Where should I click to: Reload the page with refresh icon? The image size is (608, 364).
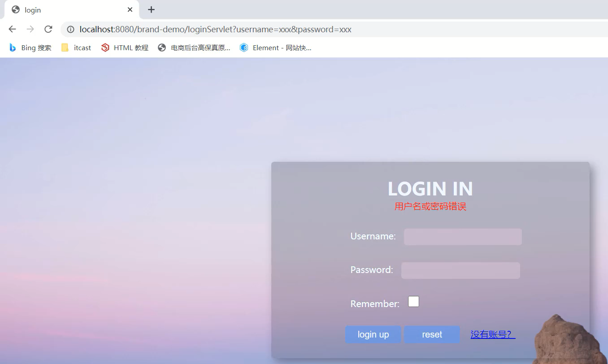[x=48, y=29]
